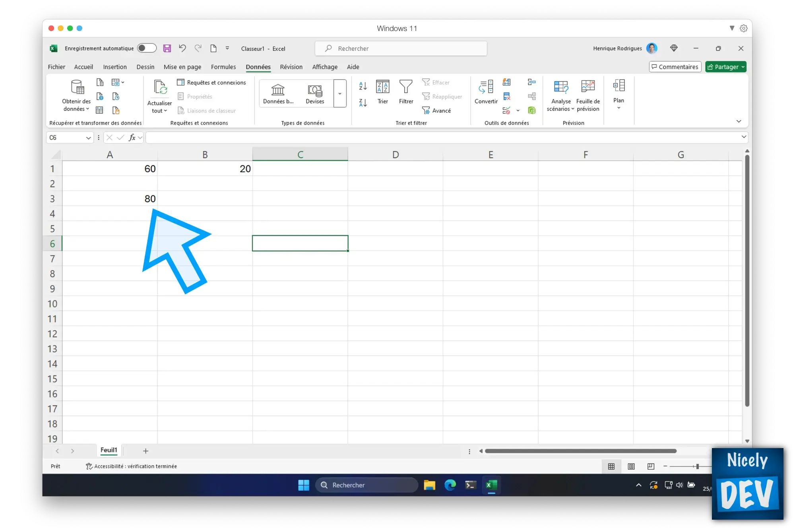The height and width of the screenshot is (532, 795).
Task: Sort Z to A descending
Action: point(363,103)
